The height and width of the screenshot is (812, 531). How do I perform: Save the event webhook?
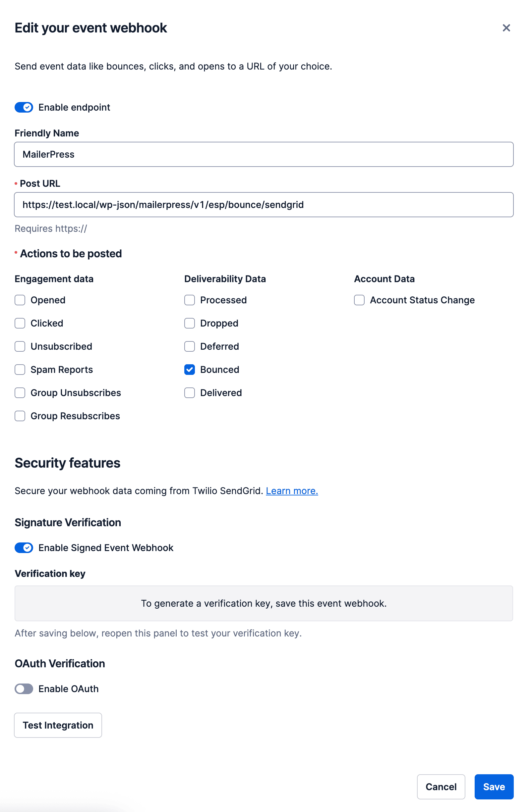click(494, 787)
